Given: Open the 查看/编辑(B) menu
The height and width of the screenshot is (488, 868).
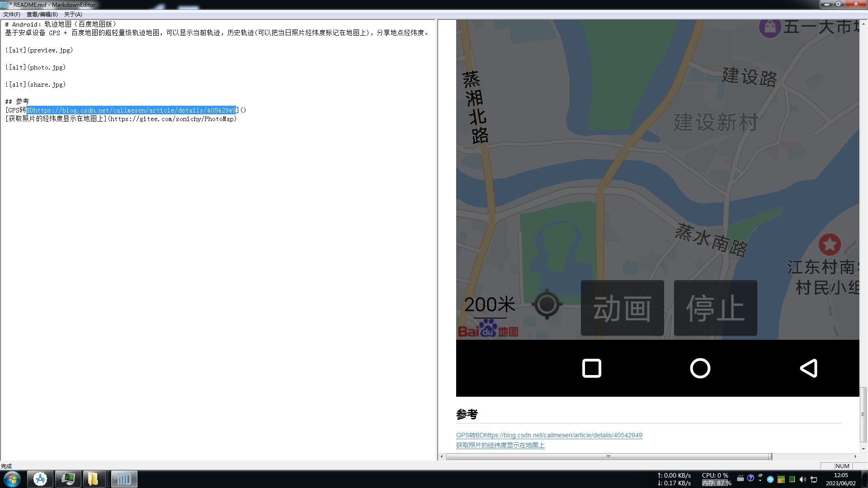Looking at the screenshot, I should point(42,14).
